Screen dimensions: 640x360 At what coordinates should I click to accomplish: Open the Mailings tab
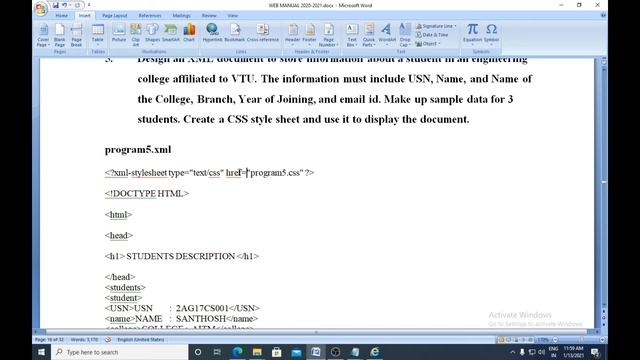[x=181, y=16]
